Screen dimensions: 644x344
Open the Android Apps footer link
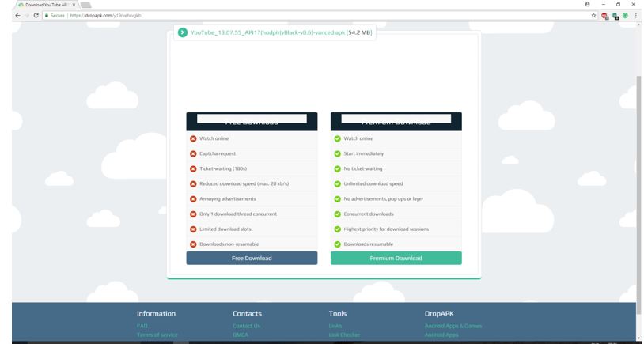(441, 335)
